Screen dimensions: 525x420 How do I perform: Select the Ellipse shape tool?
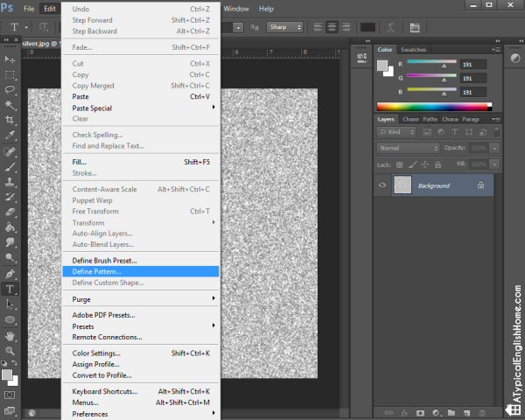click(x=10, y=319)
